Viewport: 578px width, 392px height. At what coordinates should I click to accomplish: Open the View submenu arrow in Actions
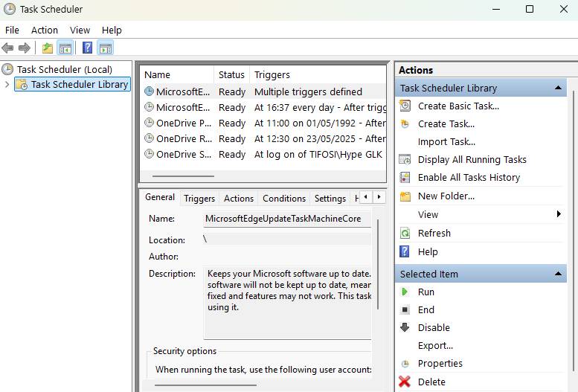[x=559, y=214]
